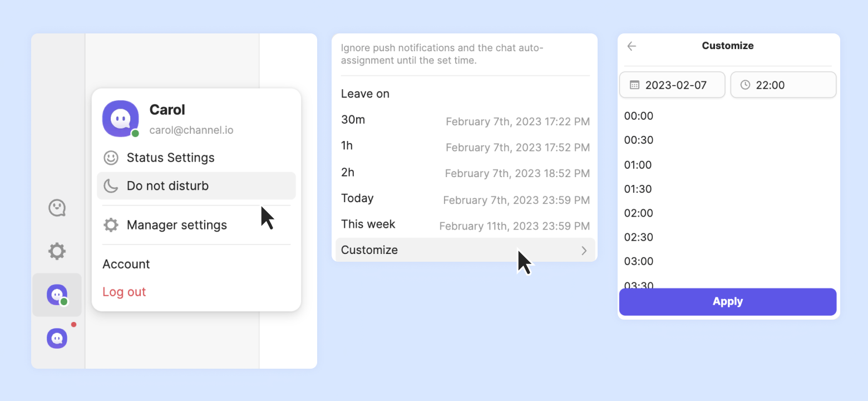Click the smiley icon beside Status Settings
The image size is (868, 401).
(111, 158)
